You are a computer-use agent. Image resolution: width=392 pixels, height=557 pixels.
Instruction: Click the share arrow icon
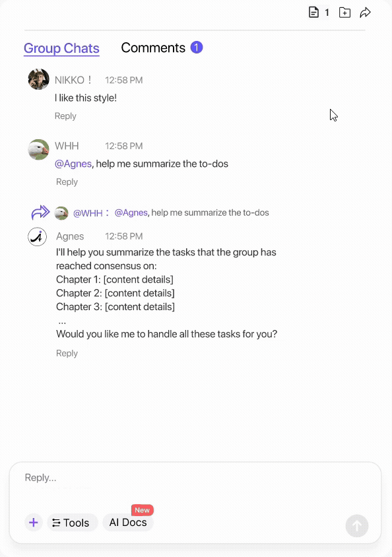pyautogui.click(x=365, y=13)
